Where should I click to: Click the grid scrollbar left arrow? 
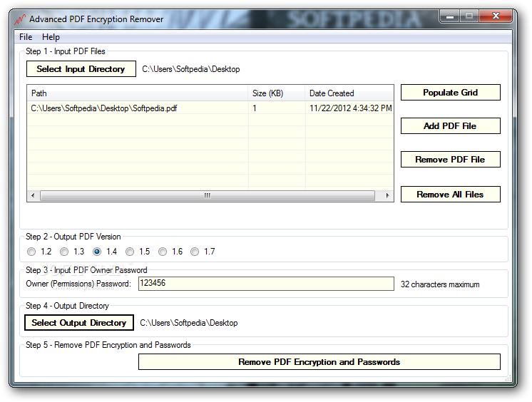coord(33,196)
